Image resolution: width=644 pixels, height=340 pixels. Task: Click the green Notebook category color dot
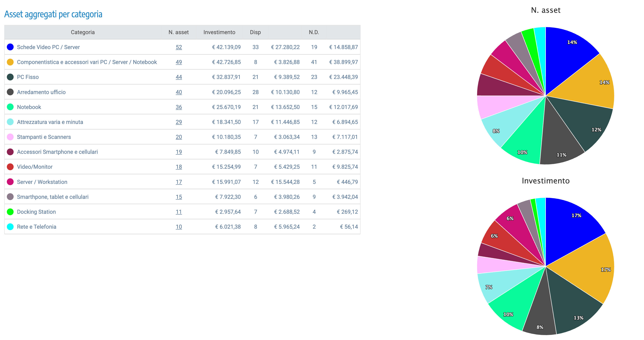point(10,107)
